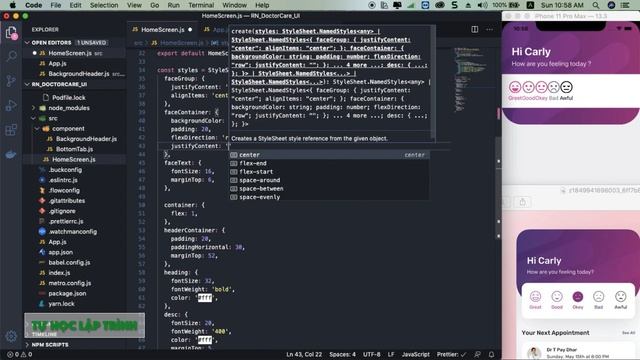The width and height of the screenshot is (640, 360).
Task: Choose 'center' from autocomplete suggestions
Action: [x=329, y=155]
